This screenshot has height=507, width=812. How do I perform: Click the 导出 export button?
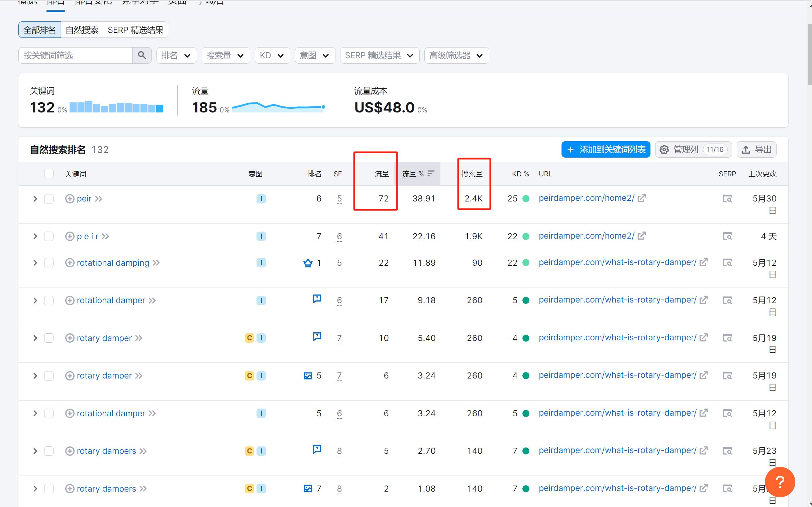(x=756, y=150)
